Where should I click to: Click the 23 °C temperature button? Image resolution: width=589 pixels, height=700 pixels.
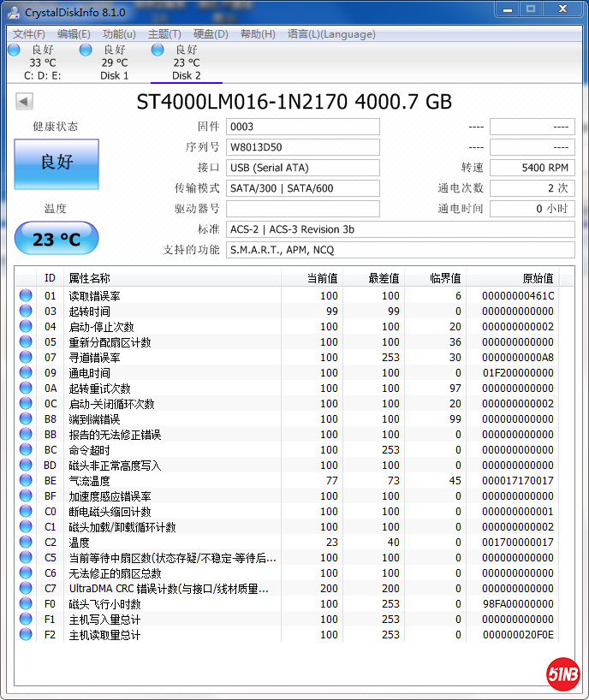click(x=57, y=239)
